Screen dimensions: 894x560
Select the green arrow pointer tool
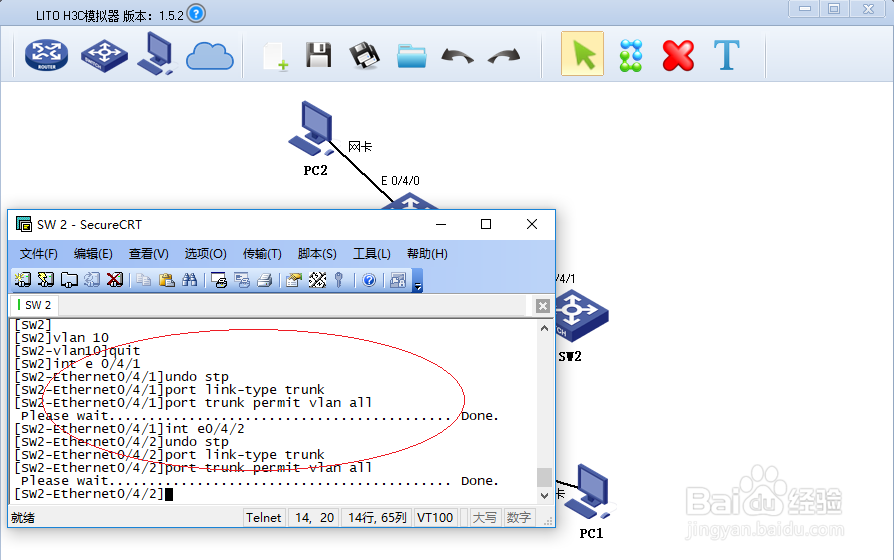[x=583, y=54]
